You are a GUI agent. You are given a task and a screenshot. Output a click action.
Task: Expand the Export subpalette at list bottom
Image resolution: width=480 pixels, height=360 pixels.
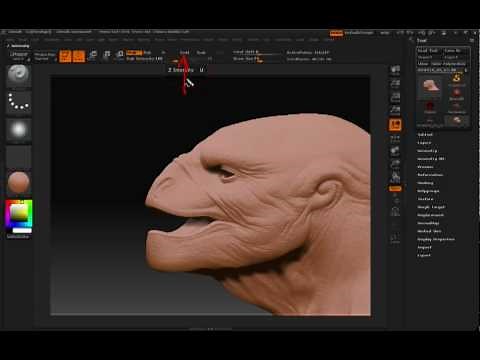point(424,256)
